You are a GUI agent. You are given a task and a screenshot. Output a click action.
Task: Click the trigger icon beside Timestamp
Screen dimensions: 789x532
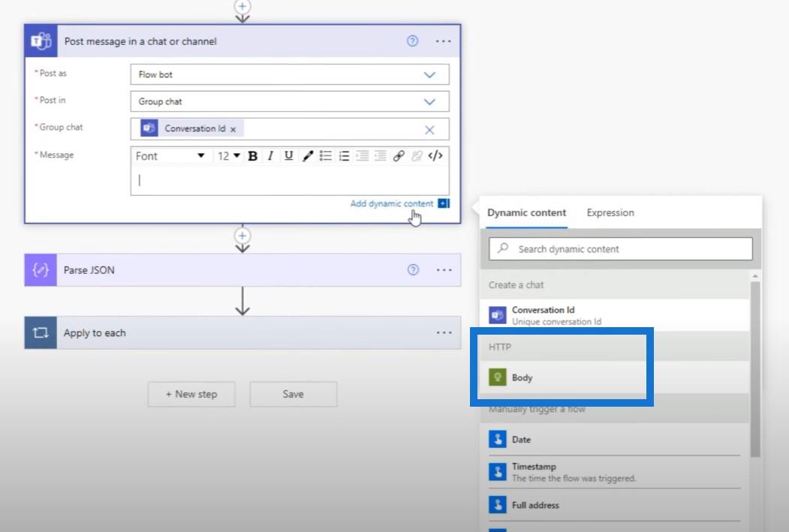(x=498, y=472)
